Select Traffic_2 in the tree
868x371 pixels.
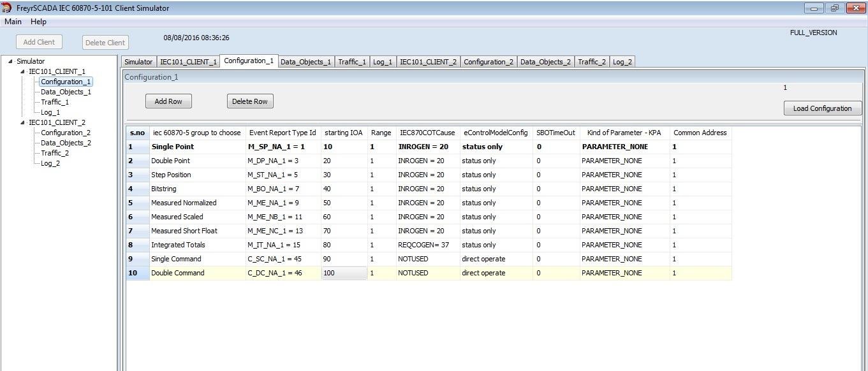click(55, 153)
